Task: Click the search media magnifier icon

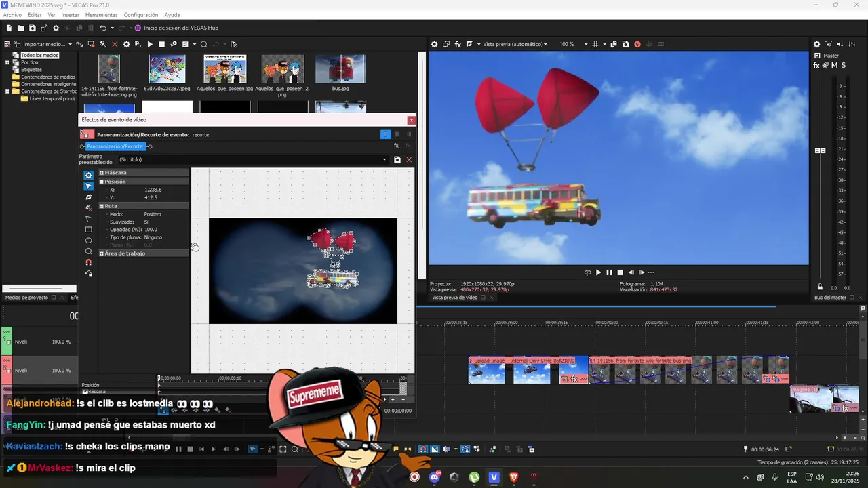Action: pos(203,44)
